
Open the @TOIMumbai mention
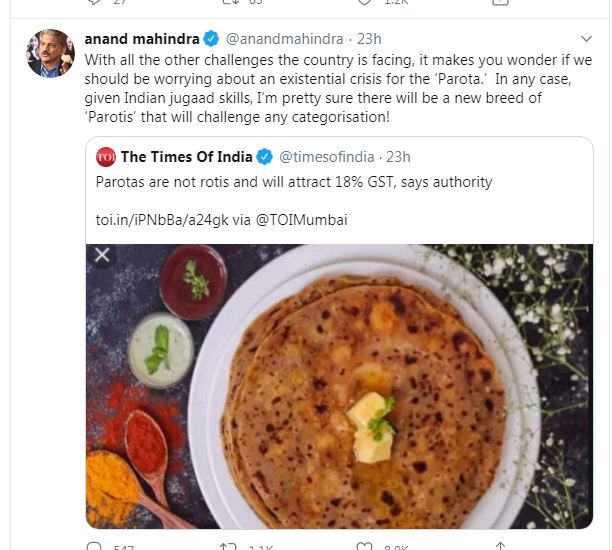click(302, 220)
